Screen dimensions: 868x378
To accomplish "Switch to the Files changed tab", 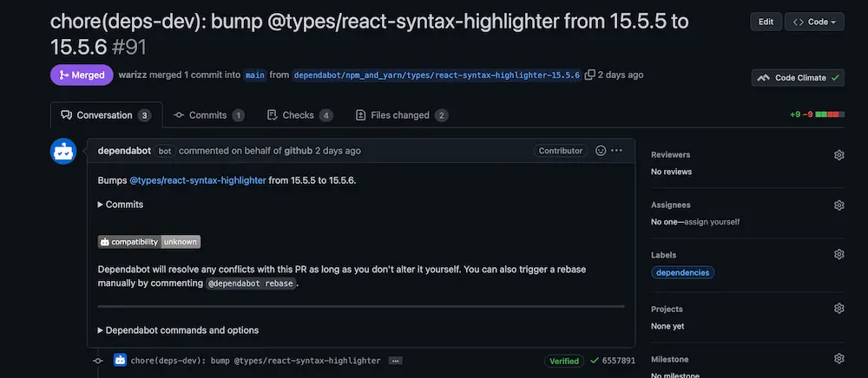I will [401, 115].
